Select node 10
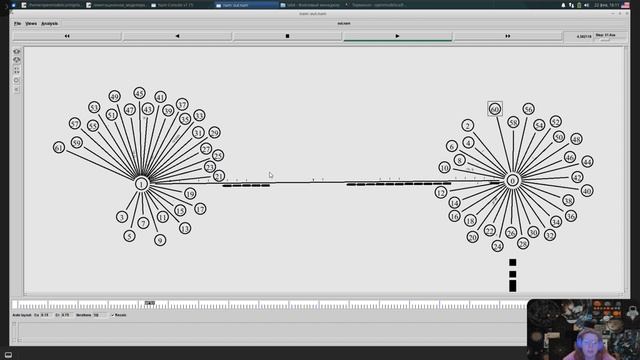This screenshot has width=640, height=360. coord(444,167)
